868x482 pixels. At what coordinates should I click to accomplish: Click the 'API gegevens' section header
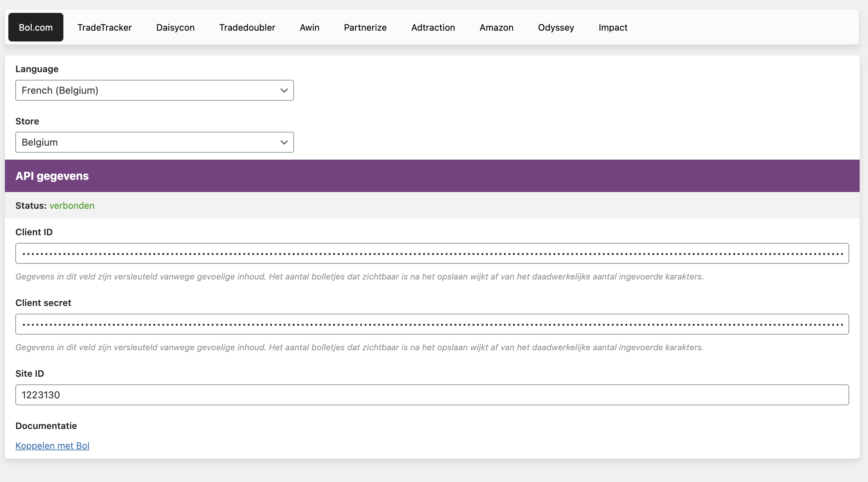[432, 176]
